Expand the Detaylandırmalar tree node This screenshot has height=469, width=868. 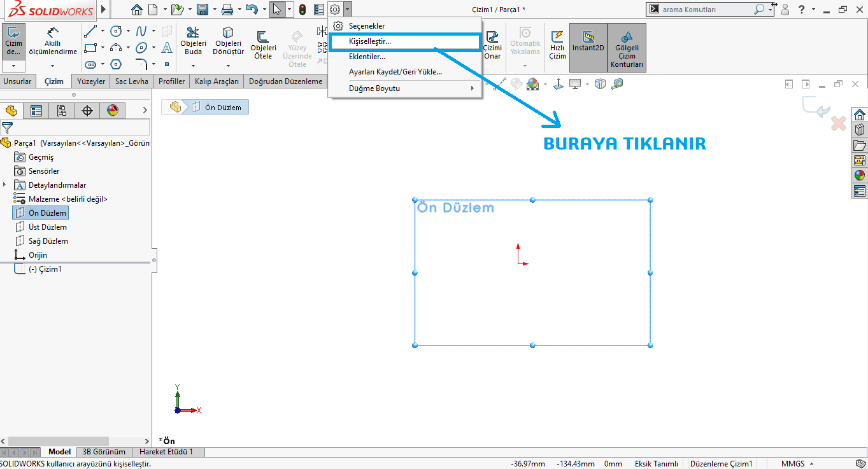(x=5, y=185)
